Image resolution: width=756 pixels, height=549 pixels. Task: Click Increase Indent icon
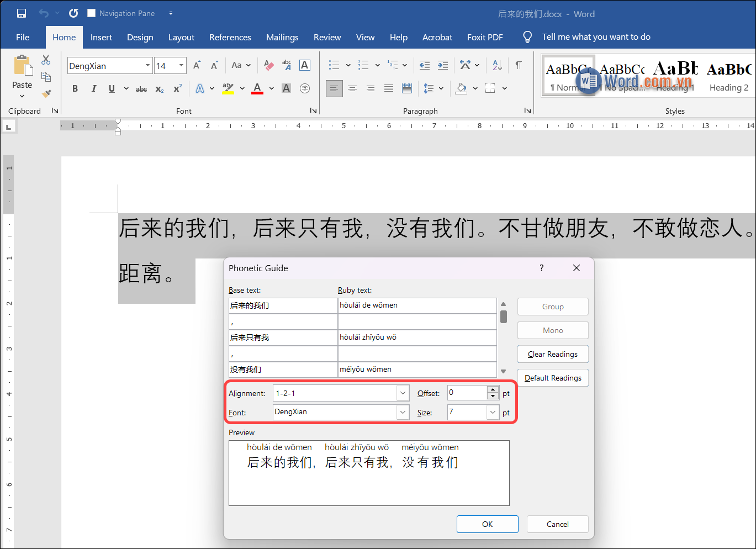(443, 65)
